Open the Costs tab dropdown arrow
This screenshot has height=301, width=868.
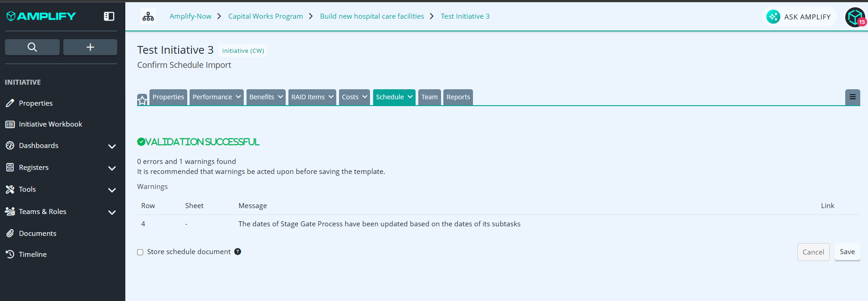click(365, 97)
